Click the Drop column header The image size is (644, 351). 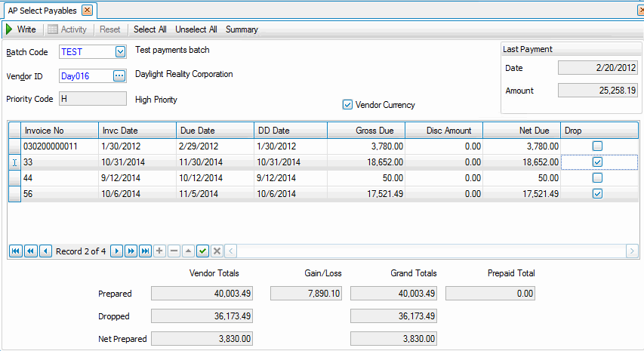click(599, 131)
